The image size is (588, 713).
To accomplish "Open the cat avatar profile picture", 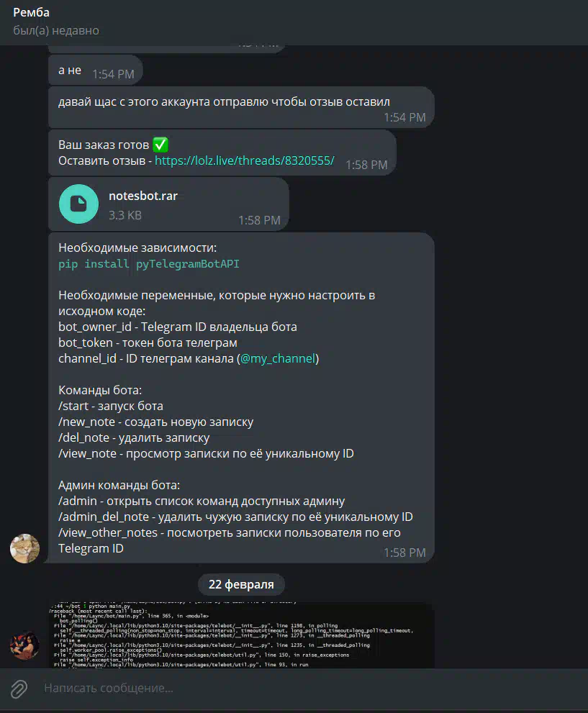I will pos(24,548).
